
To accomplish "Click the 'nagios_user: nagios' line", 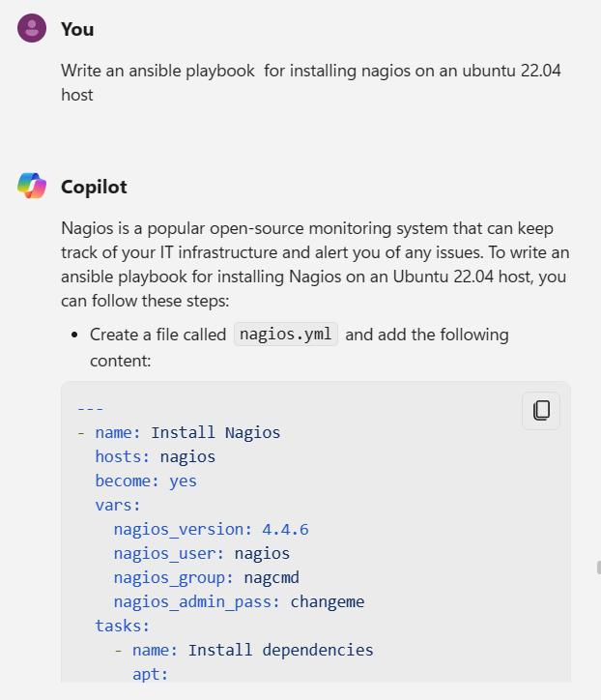I will (202, 553).
